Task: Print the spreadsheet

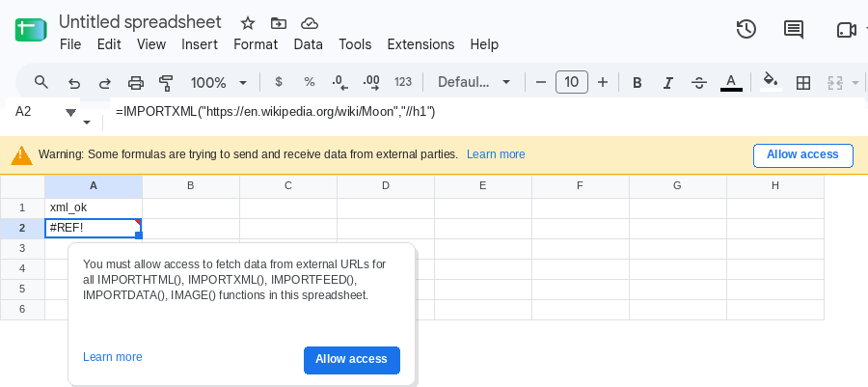Action: click(x=136, y=83)
